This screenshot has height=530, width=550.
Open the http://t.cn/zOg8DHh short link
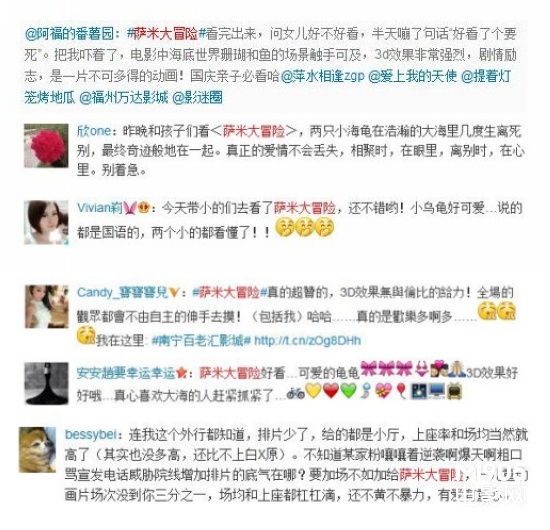(307, 340)
